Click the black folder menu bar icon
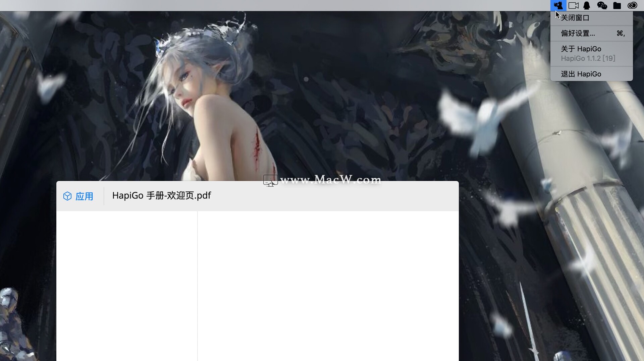This screenshot has width=644, height=361. [x=617, y=5]
